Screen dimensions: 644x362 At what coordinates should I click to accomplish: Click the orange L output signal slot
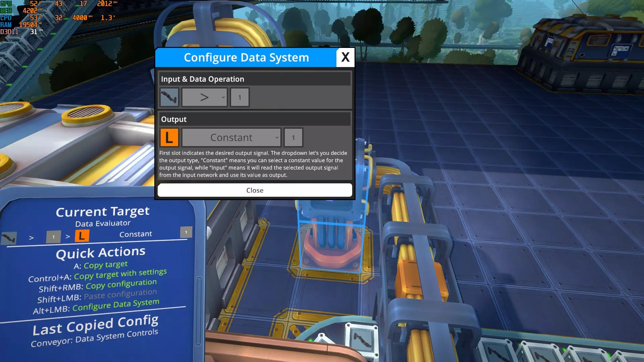(x=169, y=137)
